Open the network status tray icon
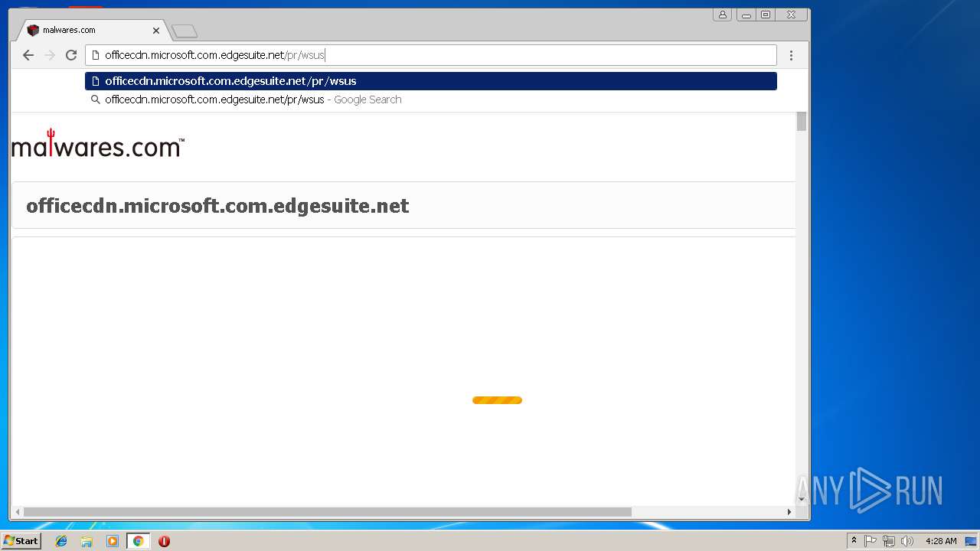The width and height of the screenshot is (980, 551). pyautogui.click(x=889, y=541)
